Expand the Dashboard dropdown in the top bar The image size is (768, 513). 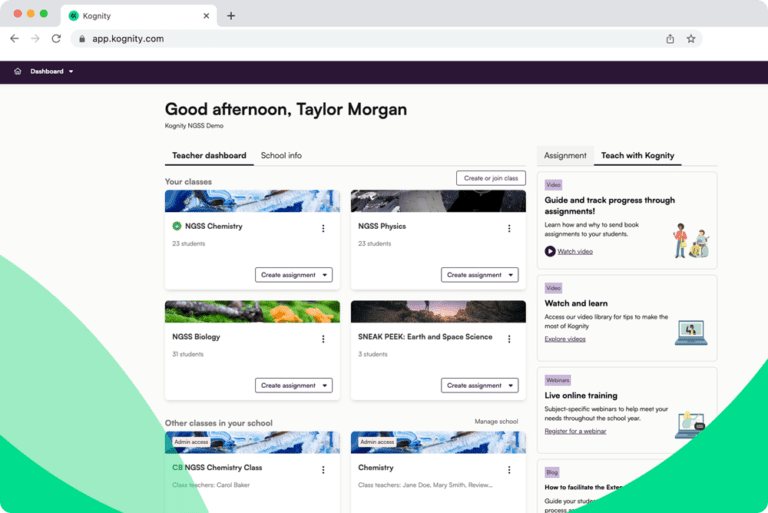point(51,71)
